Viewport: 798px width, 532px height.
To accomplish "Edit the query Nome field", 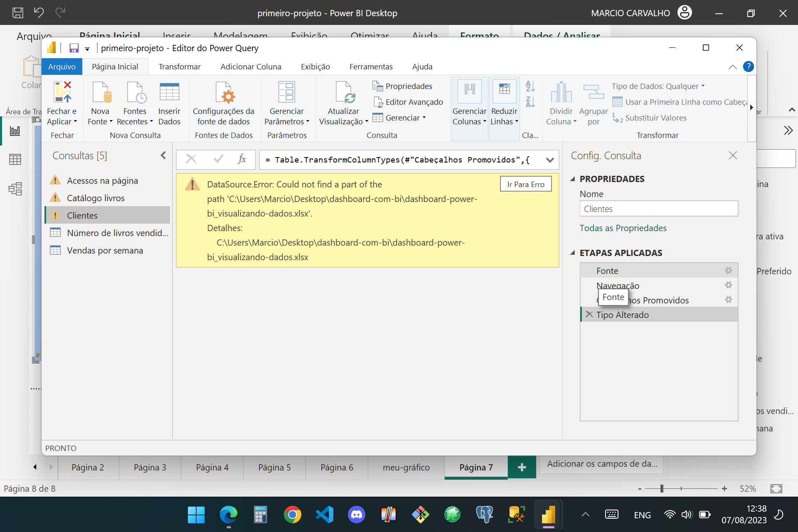I will click(659, 209).
